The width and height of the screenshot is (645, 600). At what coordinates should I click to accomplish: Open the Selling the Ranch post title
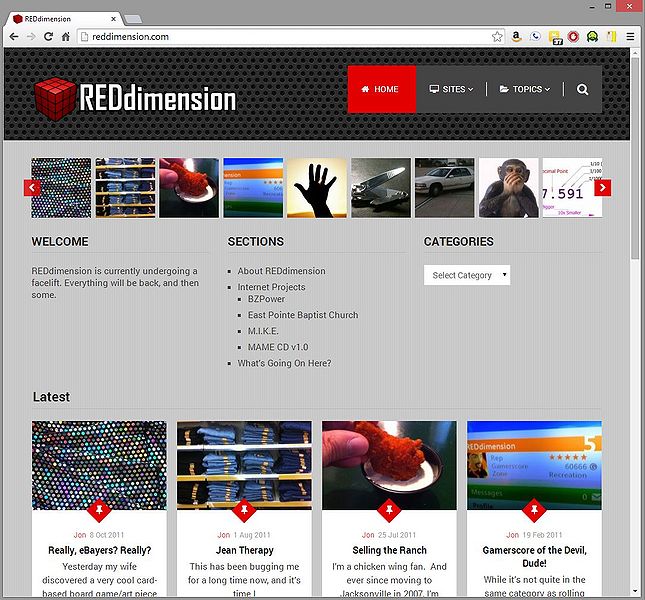(389, 550)
